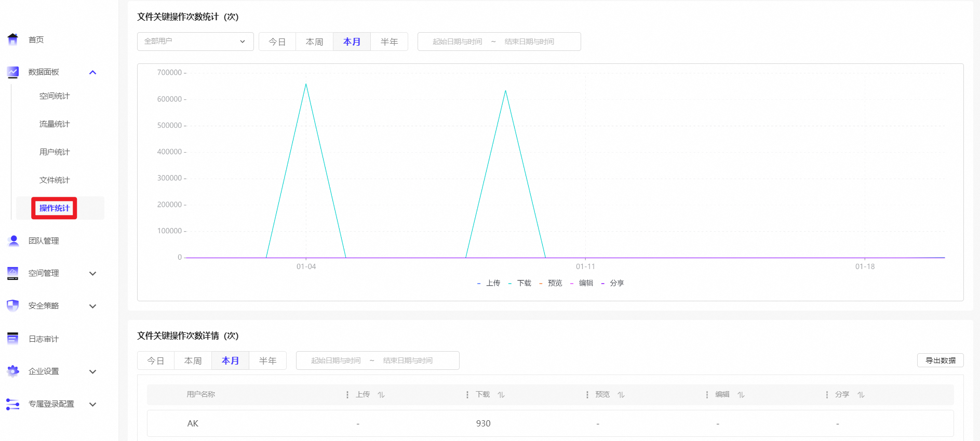The height and width of the screenshot is (441, 980).
Task: Click the team management person icon
Action: (14, 240)
